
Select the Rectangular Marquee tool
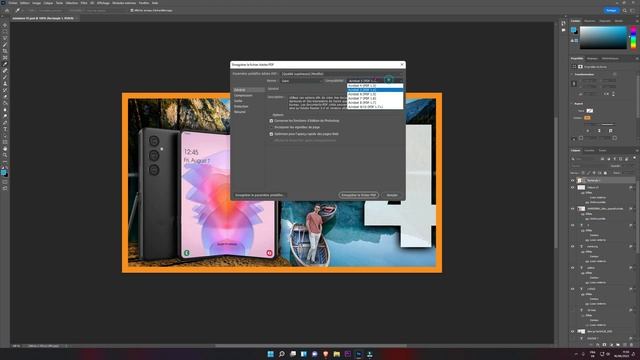(5, 32)
